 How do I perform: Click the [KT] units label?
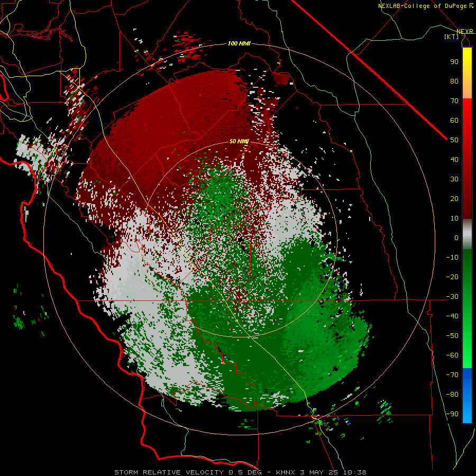[x=451, y=36]
